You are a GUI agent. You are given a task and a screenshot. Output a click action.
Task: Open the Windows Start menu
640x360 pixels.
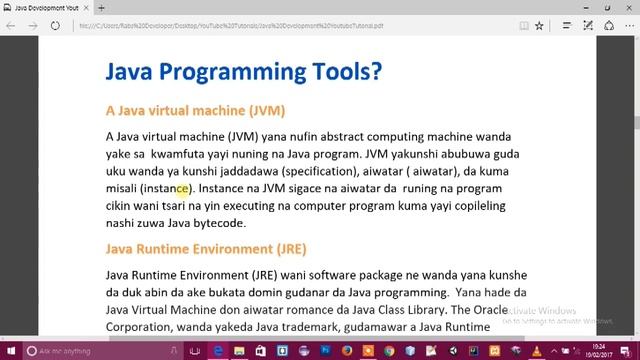pyautogui.click(x=11, y=351)
